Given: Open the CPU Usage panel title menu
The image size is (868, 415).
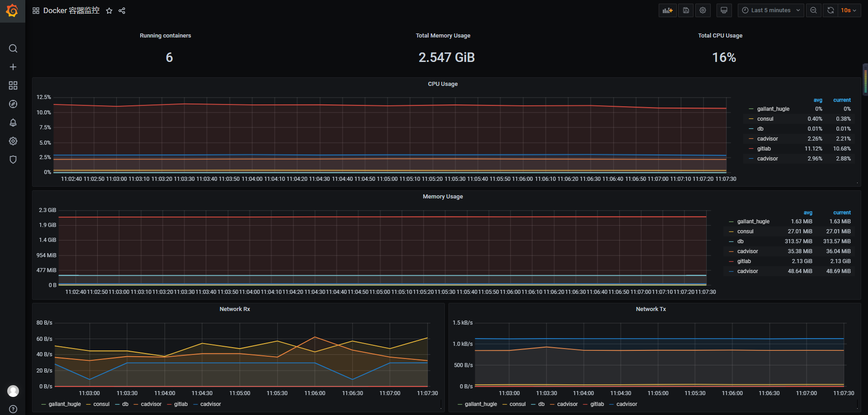Looking at the screenshot, I should pos(443,84).
